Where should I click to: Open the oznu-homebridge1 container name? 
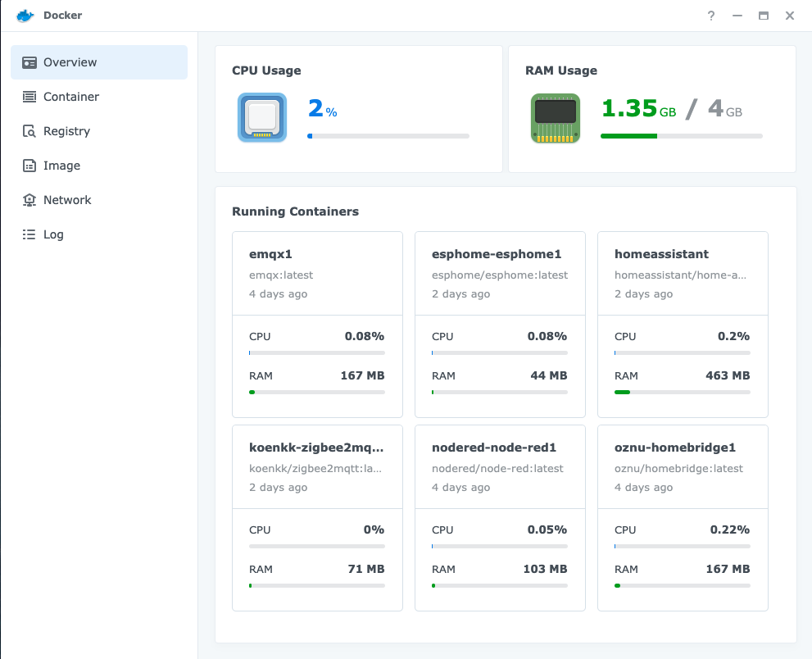675,448
